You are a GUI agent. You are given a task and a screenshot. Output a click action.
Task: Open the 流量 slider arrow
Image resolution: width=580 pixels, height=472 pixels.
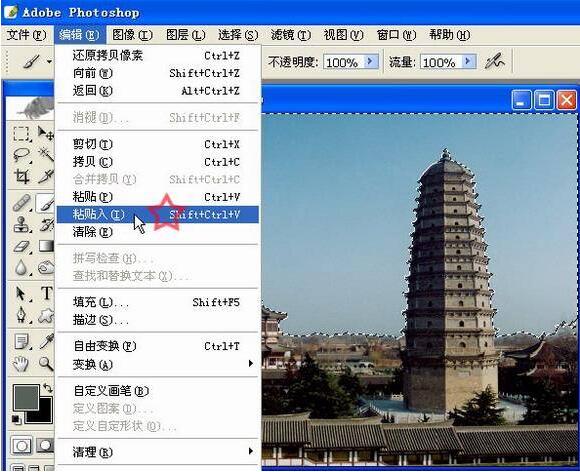[469, 61]
